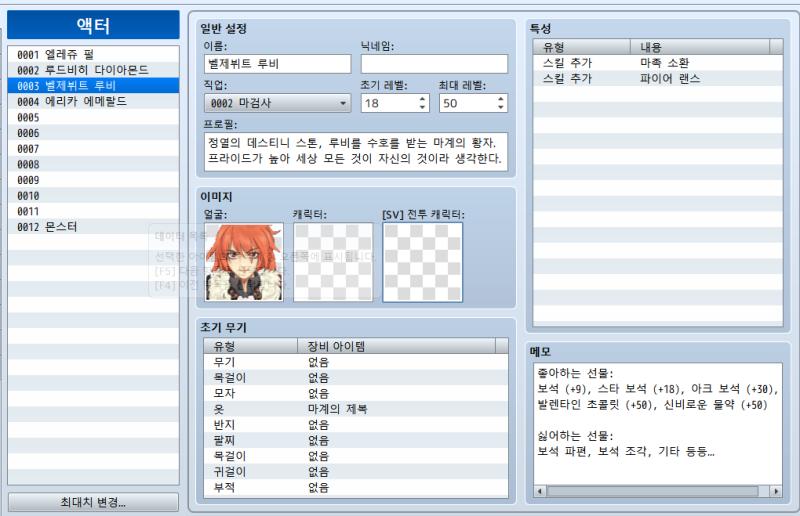Select empty actor slot 0010
The width and height of the screenshot is (800, 516).
click(x=93, y=195)
